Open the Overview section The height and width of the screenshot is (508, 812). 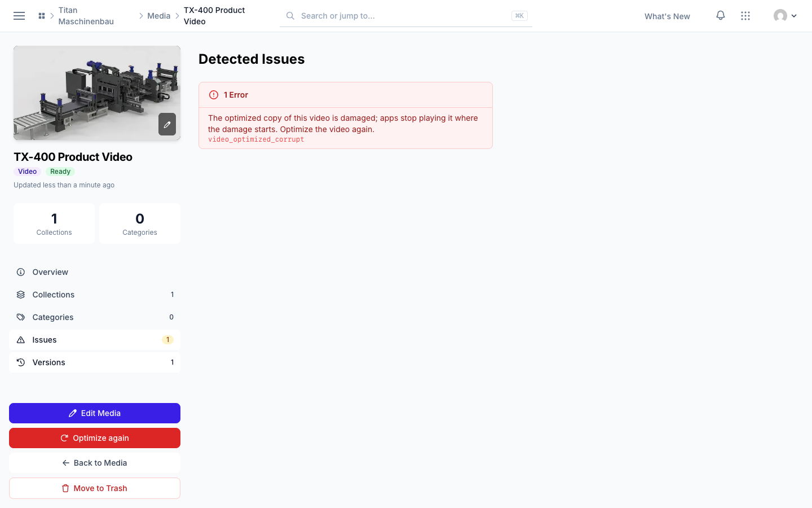click(x=95, y=272)
